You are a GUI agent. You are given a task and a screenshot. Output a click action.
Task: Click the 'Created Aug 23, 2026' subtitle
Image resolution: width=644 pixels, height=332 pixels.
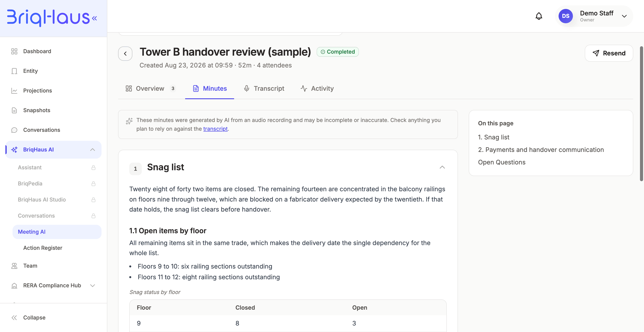point(216,65)
